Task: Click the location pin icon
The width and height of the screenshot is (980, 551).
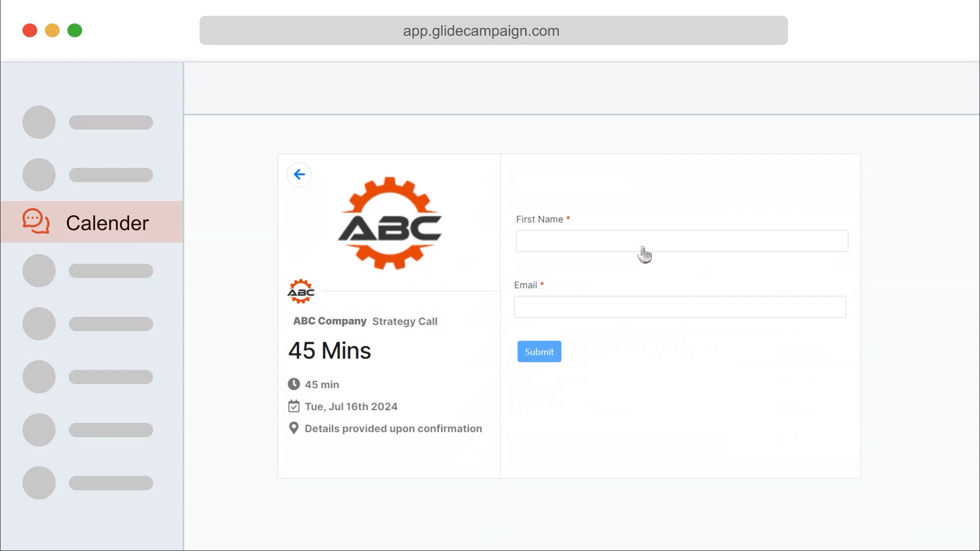Action: click(293, 428)
